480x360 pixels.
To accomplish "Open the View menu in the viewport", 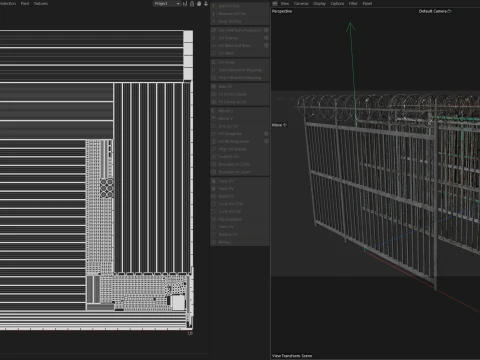I will [285, 3].
